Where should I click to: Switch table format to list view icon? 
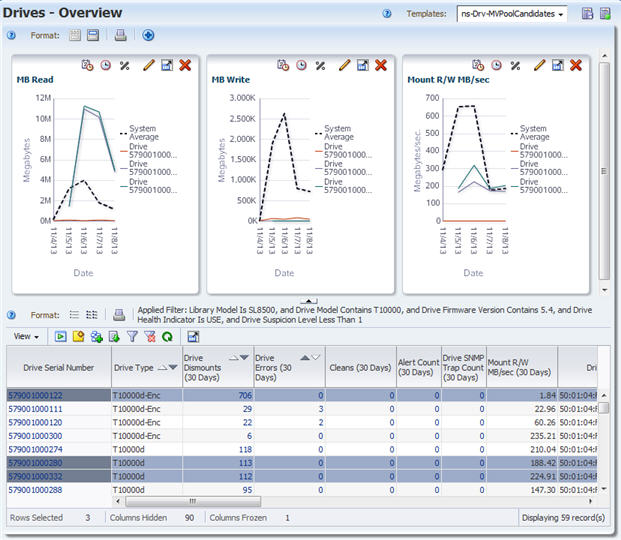tap(74, 314)
